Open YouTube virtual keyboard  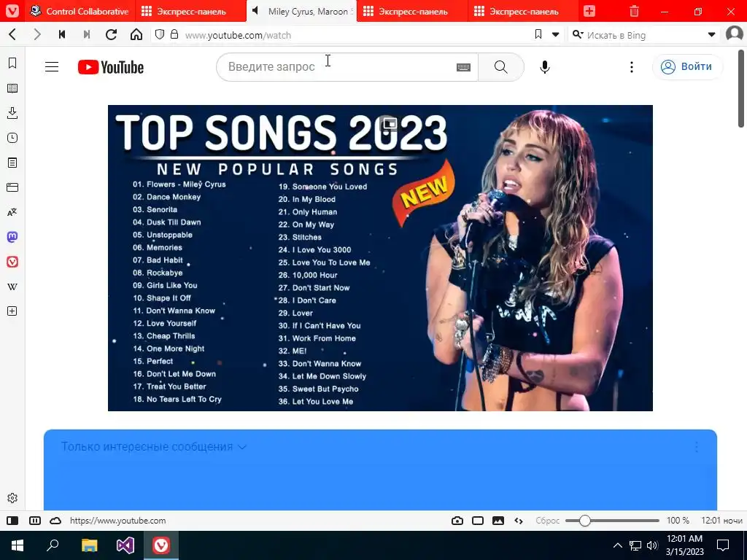(463, 67)
